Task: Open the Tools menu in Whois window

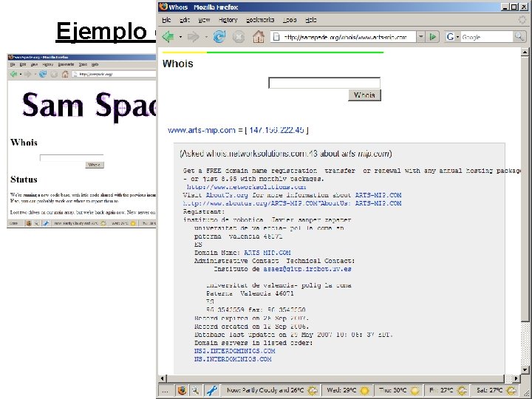Action: click(x=290, y=20)
